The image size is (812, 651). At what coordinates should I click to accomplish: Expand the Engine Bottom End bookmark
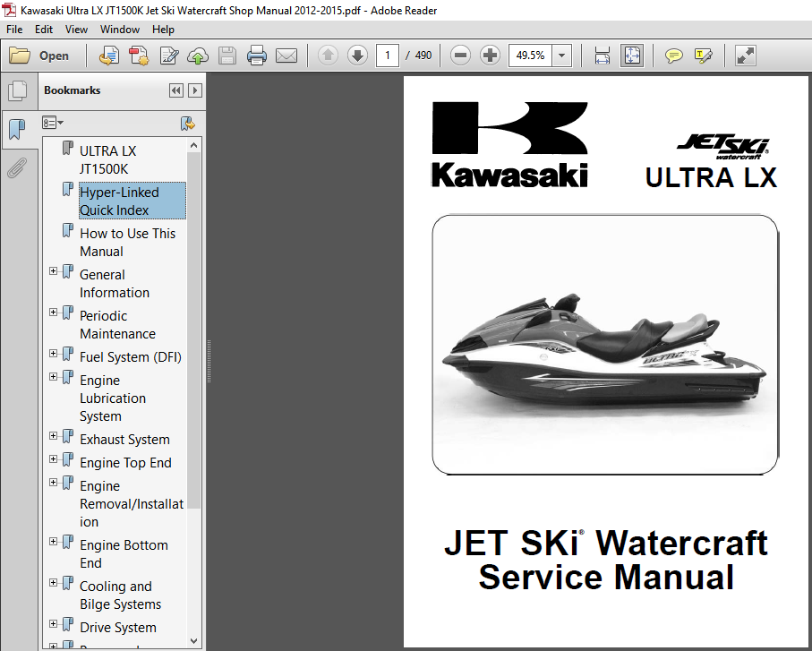click(x=53, y=541)
